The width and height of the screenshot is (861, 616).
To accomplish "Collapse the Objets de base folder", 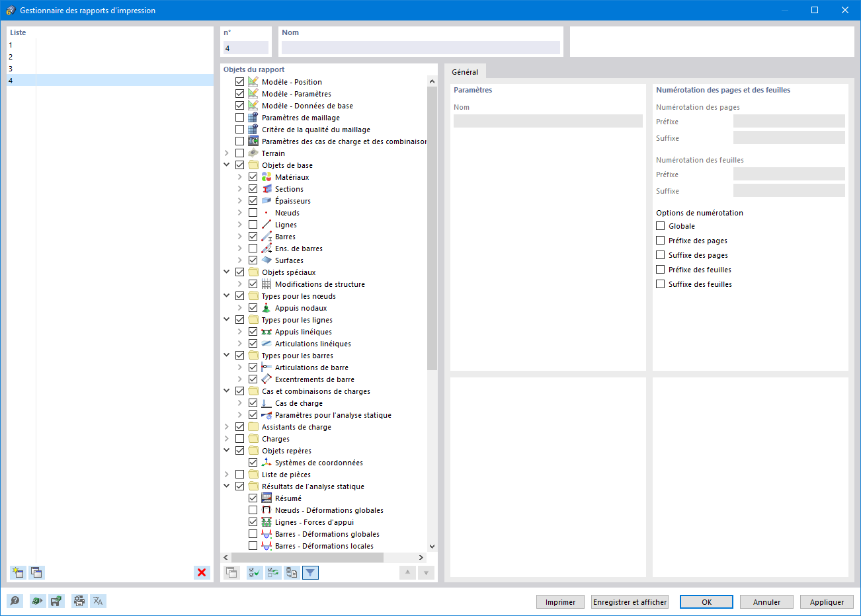I will point(227,165).
